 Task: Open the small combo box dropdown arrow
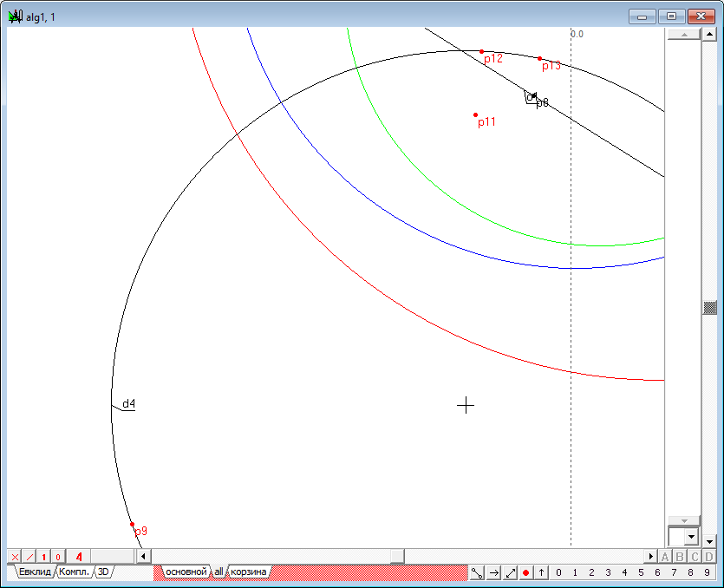coord(691,537)
